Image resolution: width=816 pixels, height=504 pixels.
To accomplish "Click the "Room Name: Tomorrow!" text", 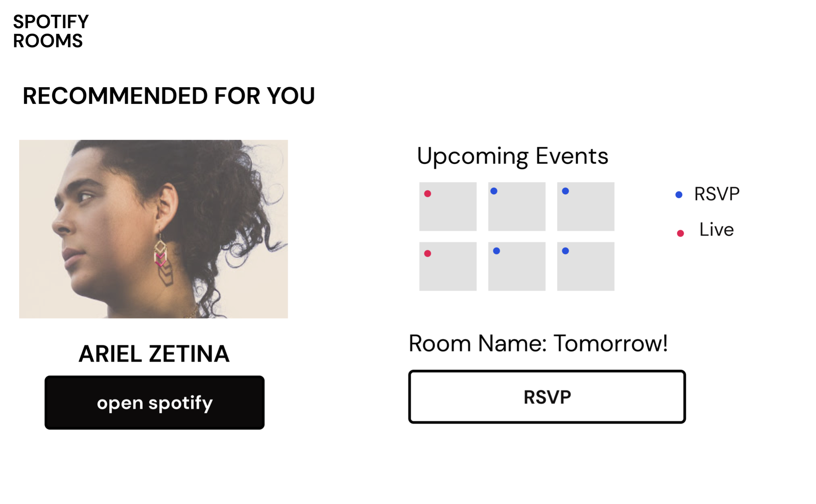I will (538, 343).
